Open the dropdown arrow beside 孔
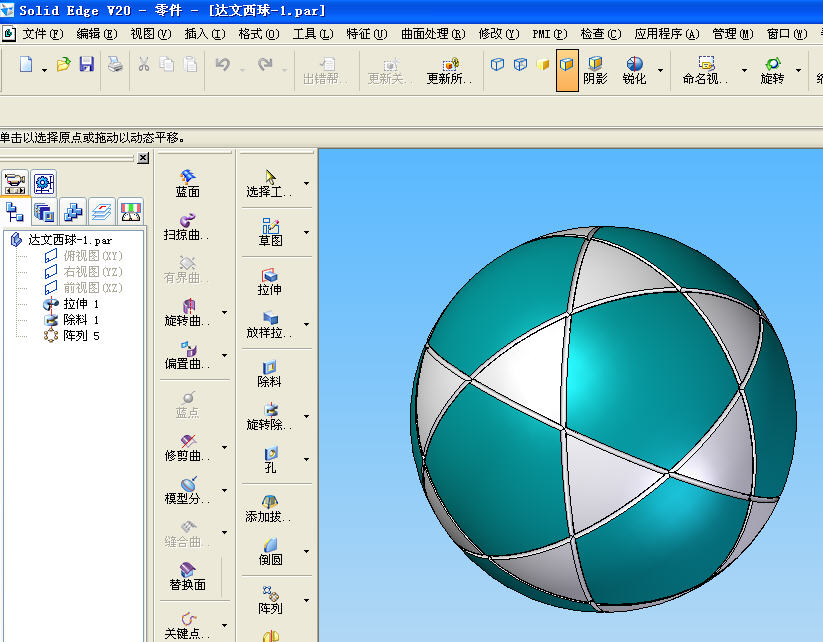The width and height of the screenshot is (823, 642). pos(306,459)
